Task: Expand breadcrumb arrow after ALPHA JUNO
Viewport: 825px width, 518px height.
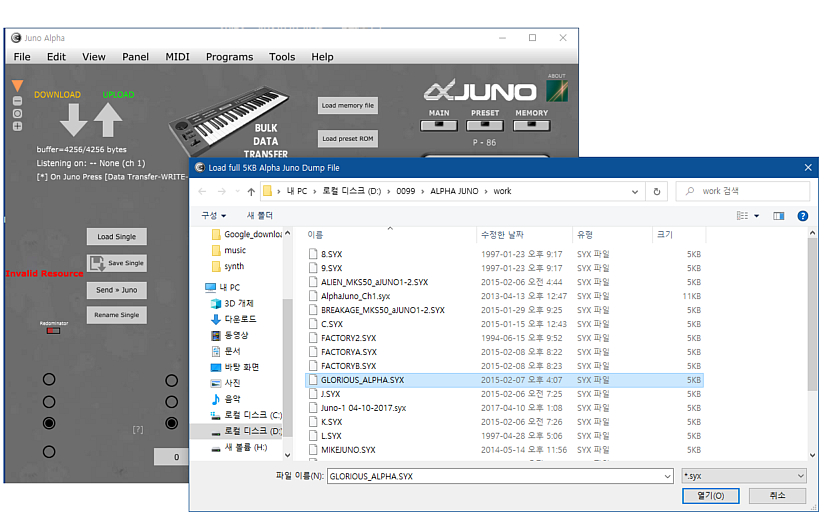Action: pyautogui.click(x=486, y=191)
